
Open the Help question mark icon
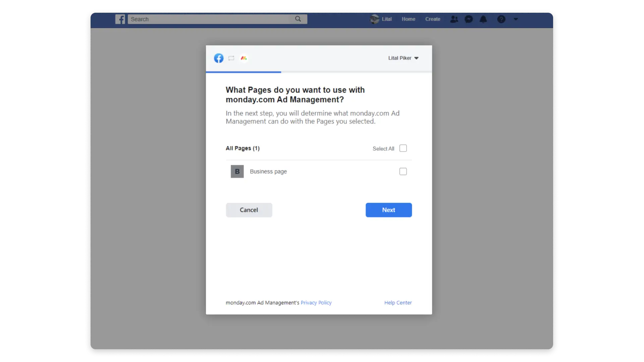[x=501, y=19]
